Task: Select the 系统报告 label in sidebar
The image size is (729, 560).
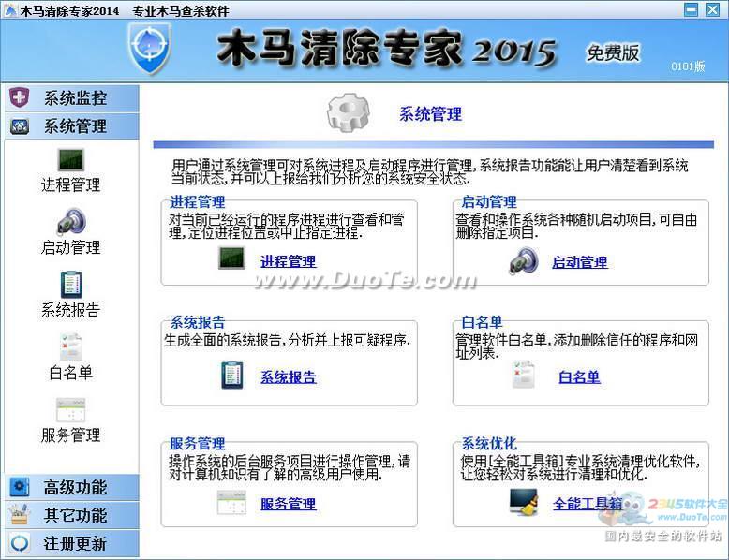Action: click(x=70, y=310)
